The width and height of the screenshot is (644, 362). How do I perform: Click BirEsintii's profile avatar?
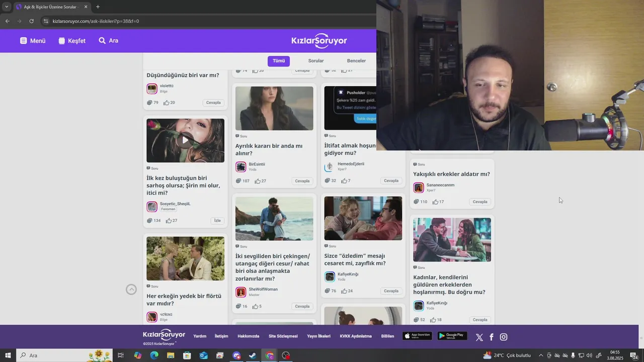[241, 167]
